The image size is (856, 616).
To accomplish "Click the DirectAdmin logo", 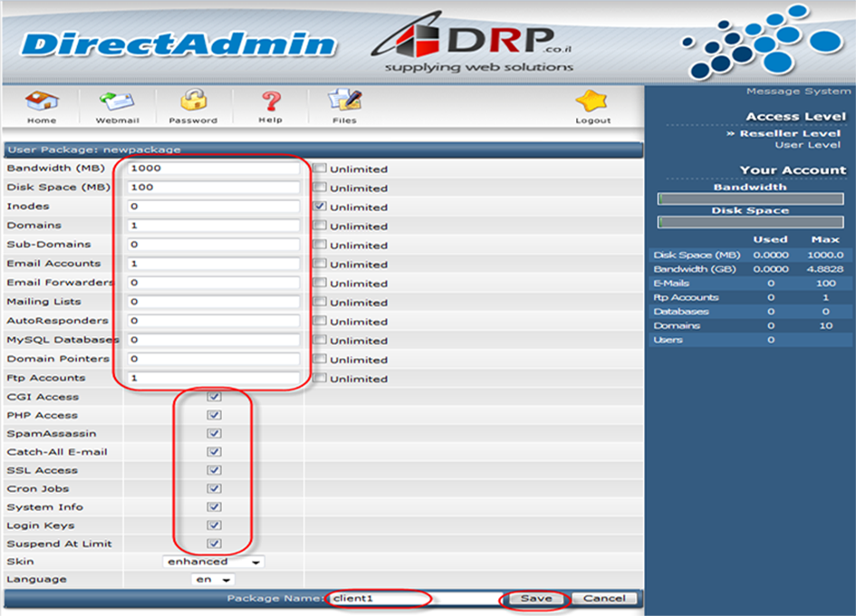I will tap(178, 43).
